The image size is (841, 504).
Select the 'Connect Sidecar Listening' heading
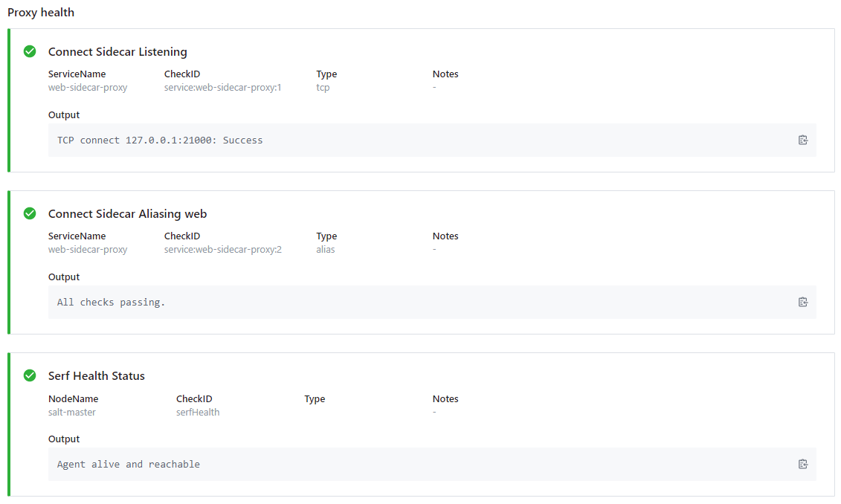pos(117,51)
